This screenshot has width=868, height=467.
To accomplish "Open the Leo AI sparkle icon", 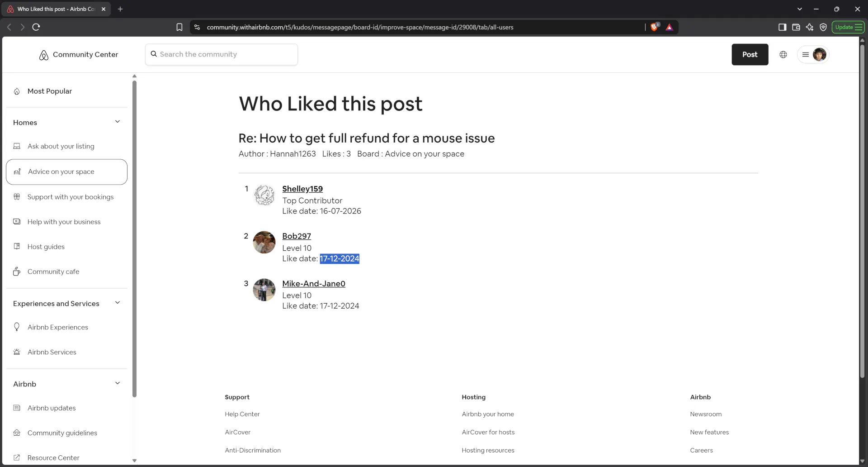I will [810, 27].
